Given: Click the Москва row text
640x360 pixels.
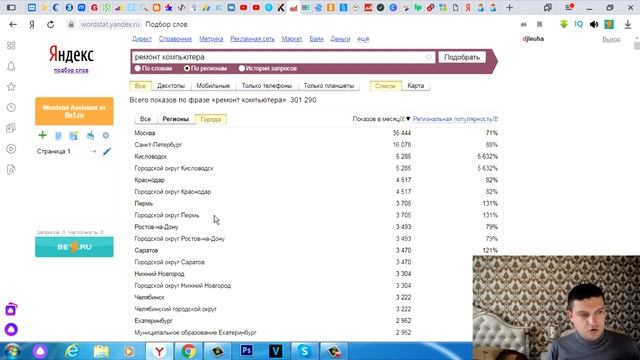Looking at the screenshot, I should 144,133.
